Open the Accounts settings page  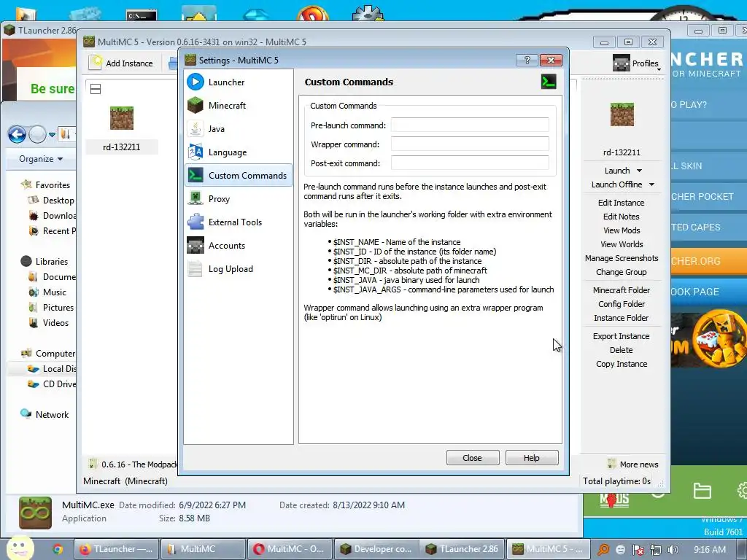pyautogui.click(x=239, y=245)
